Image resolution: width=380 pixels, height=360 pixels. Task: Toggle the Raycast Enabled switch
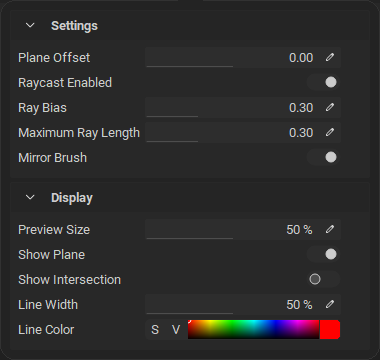[x=323, y=82]
